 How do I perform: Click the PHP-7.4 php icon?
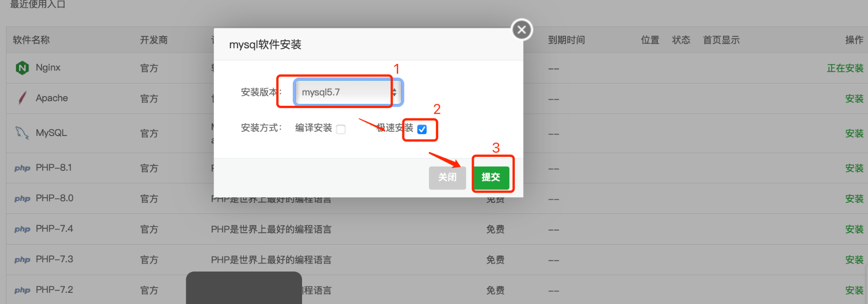click(x=22, y=229)
